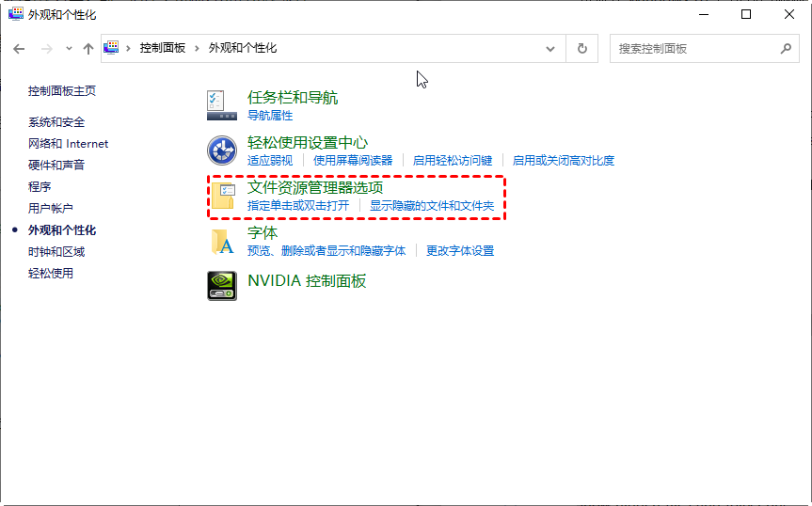This screenshot has width=812, height=506.
Task: Open 控制面板主页 link
Action: (x=61, y=91)
